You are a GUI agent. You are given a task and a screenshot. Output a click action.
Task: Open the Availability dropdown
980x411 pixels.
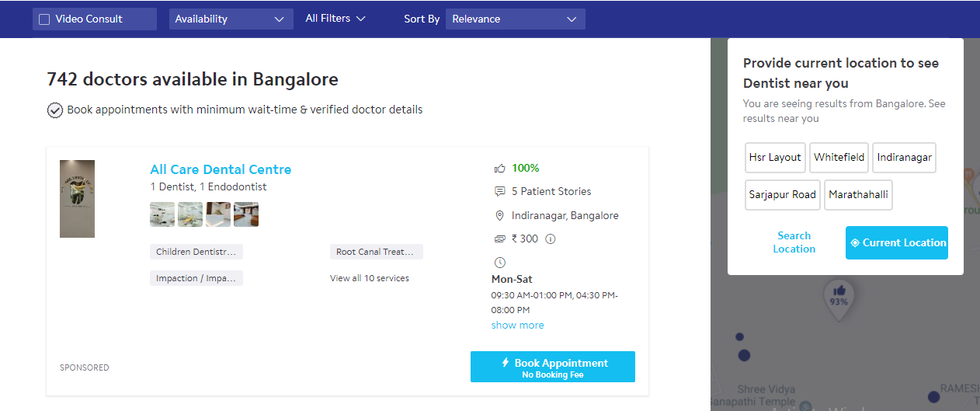coord(231,19)
